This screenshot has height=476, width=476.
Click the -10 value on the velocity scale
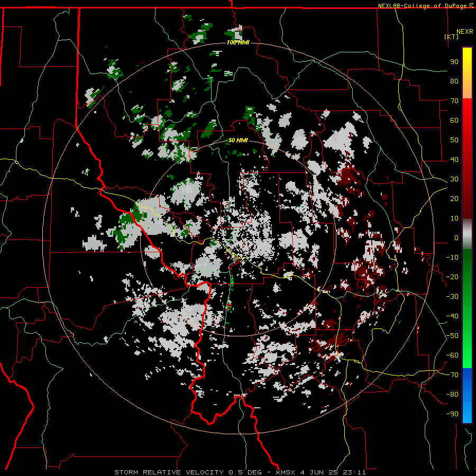pos(452,258)
